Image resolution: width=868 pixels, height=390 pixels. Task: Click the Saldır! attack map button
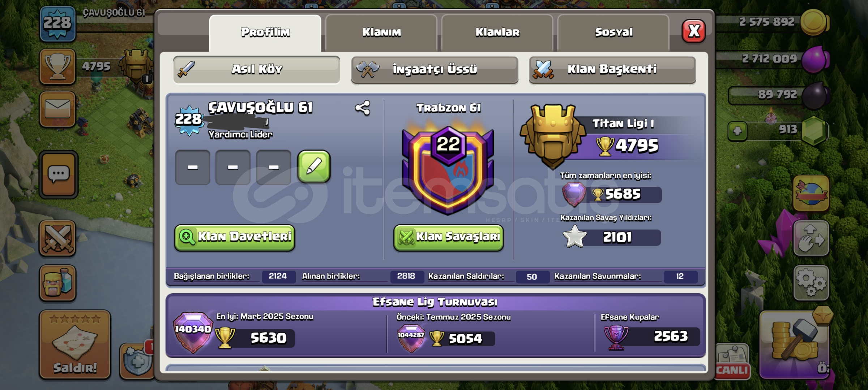(75, 345)
